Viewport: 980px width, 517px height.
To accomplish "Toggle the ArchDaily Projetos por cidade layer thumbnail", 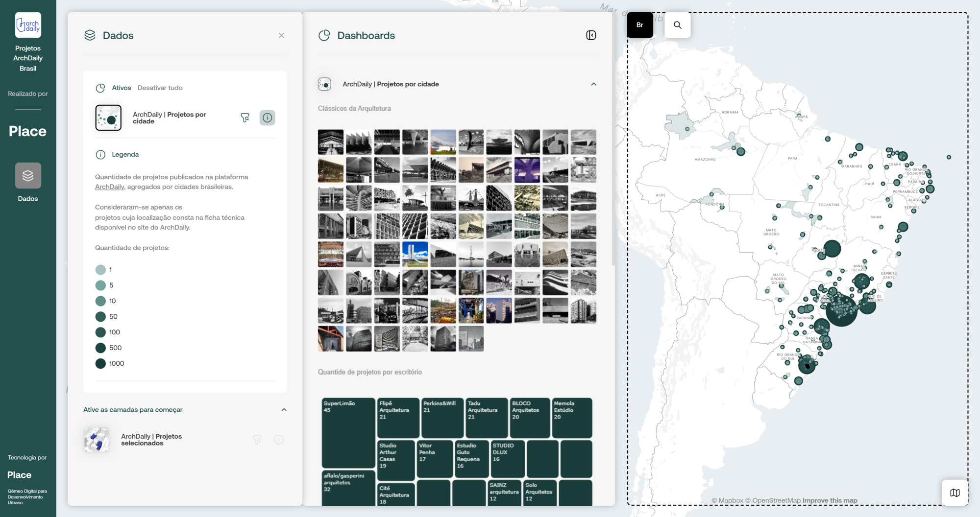I will click(x=108, y=117).
